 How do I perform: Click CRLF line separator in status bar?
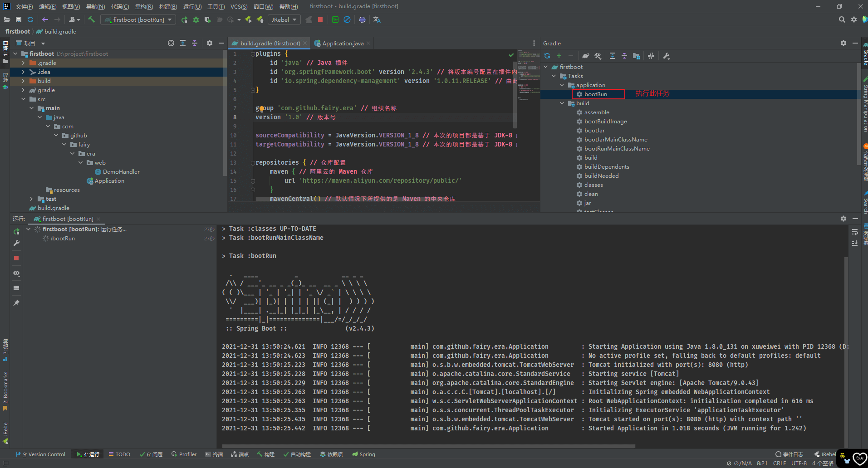[x=780, y=463]
